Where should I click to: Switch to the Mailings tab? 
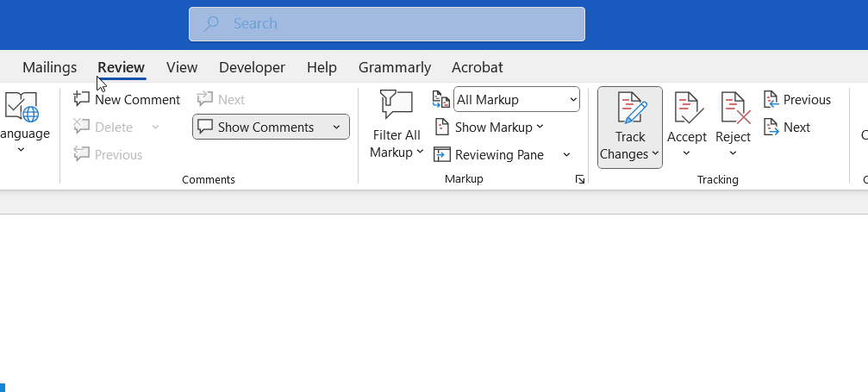[x=49, y=67]
